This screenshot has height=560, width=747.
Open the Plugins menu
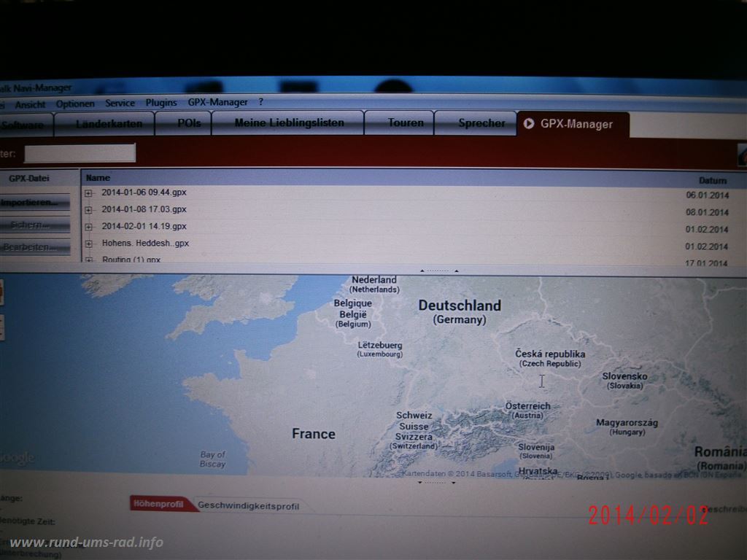161,103
